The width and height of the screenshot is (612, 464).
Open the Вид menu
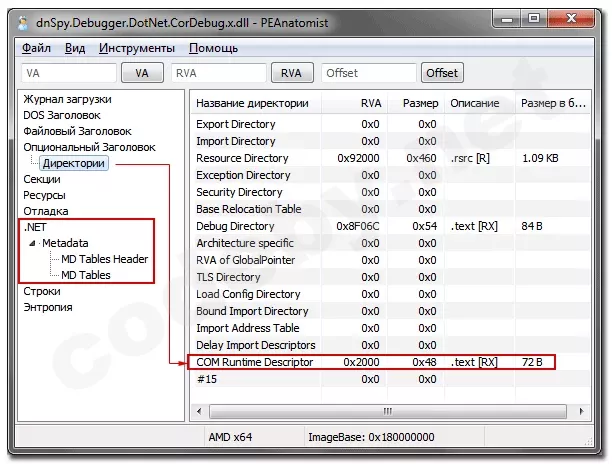[75, 48]
